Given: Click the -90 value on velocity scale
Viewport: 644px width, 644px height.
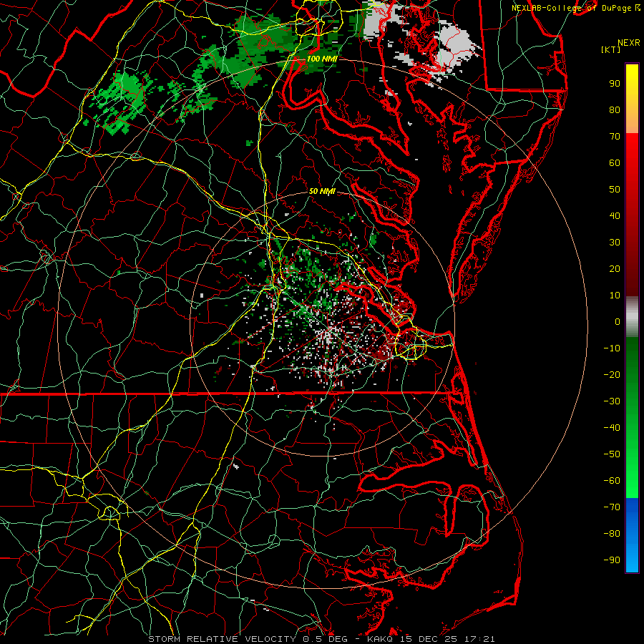Looking at the screenshot, I should 612,560.
